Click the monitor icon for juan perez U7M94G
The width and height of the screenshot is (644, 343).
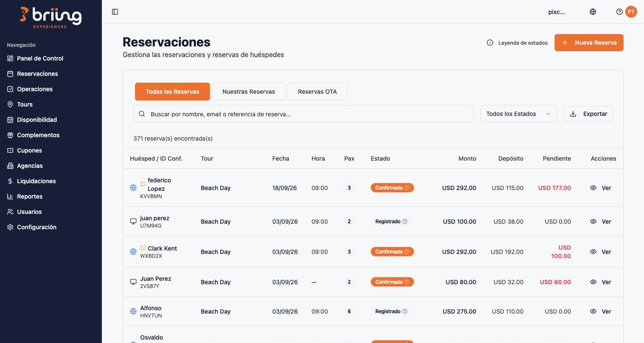[x=133, y=222]
